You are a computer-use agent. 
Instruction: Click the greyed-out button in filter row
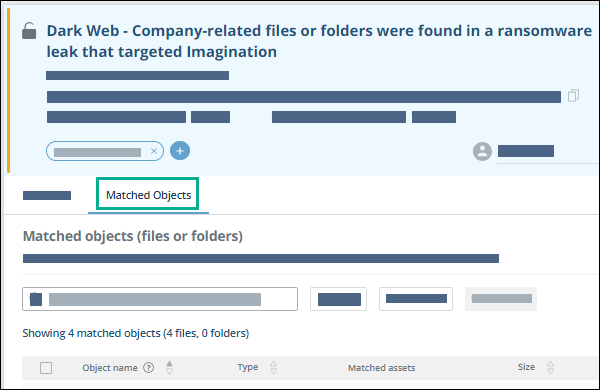click(x=501, y=299)
